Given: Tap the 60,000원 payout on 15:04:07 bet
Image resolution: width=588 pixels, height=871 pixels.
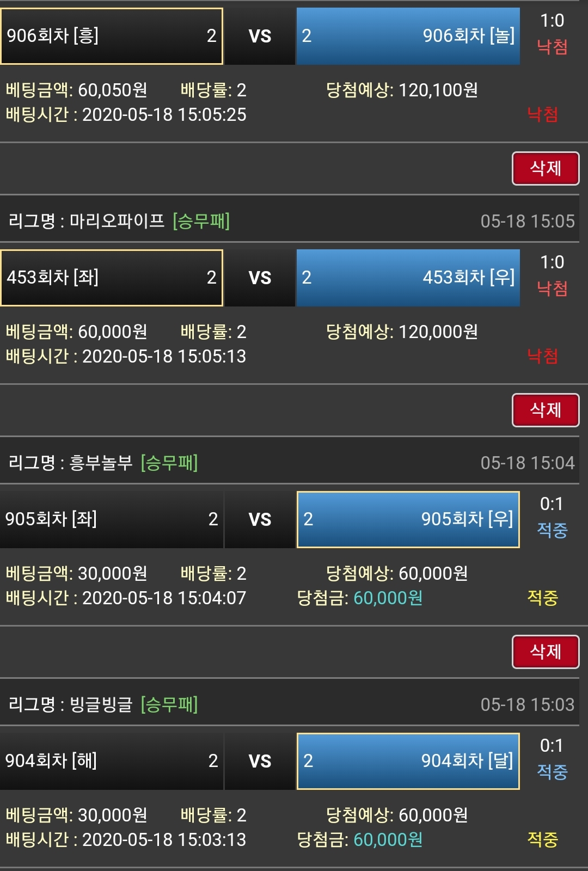Looking at the screenshot, I should (x=388, y=598).
